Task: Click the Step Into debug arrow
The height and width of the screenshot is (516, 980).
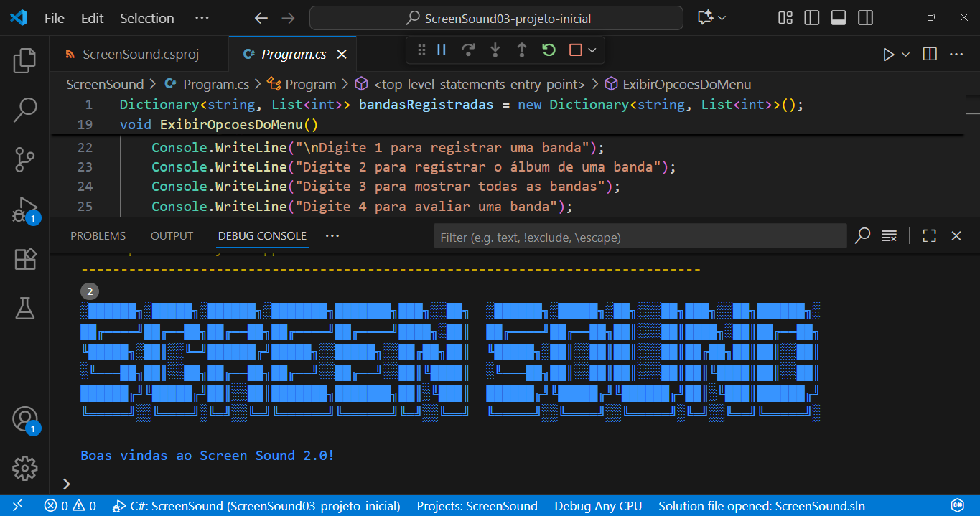Action: coord(495,50)
